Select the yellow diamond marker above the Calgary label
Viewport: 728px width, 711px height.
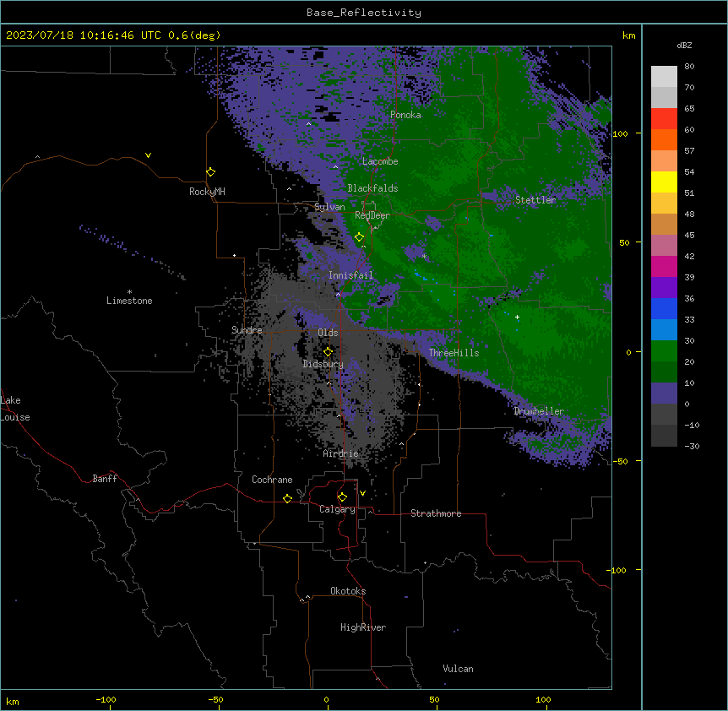(x=342, y=497)
